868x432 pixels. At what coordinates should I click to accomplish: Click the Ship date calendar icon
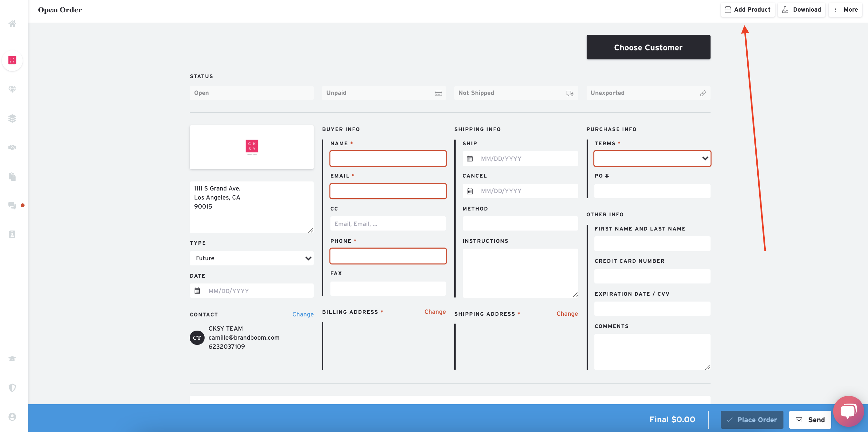tap(470, 159)
